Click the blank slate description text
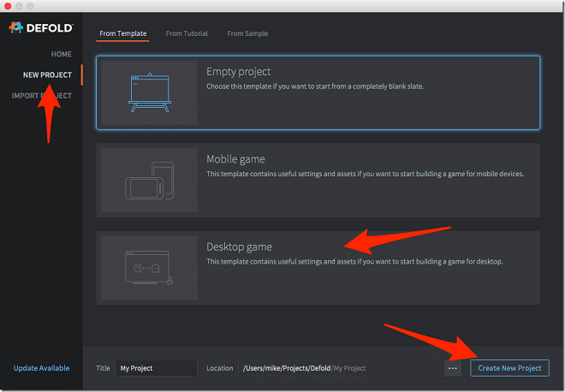The height and width of the screenshot is (392, 565). 315,86
